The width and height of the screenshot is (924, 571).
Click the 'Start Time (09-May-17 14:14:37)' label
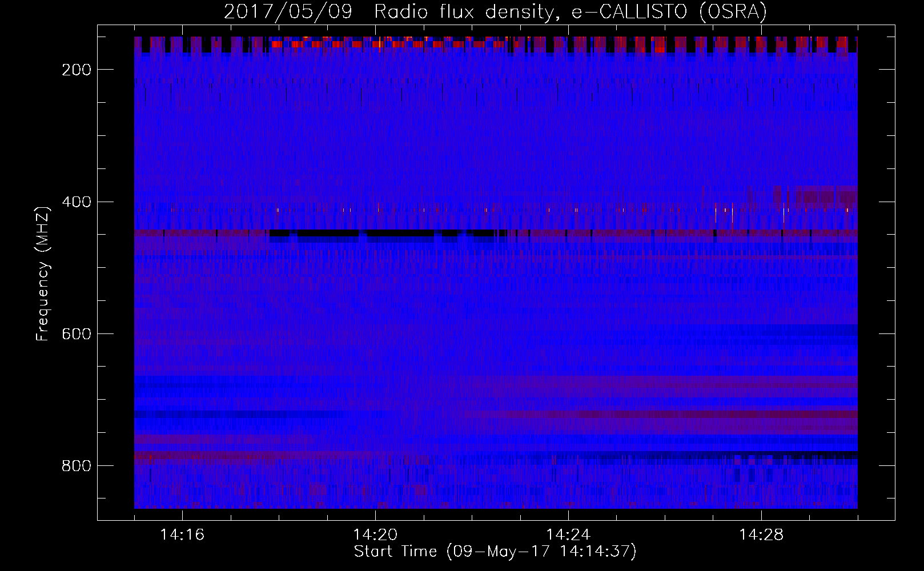pos(495,552)
